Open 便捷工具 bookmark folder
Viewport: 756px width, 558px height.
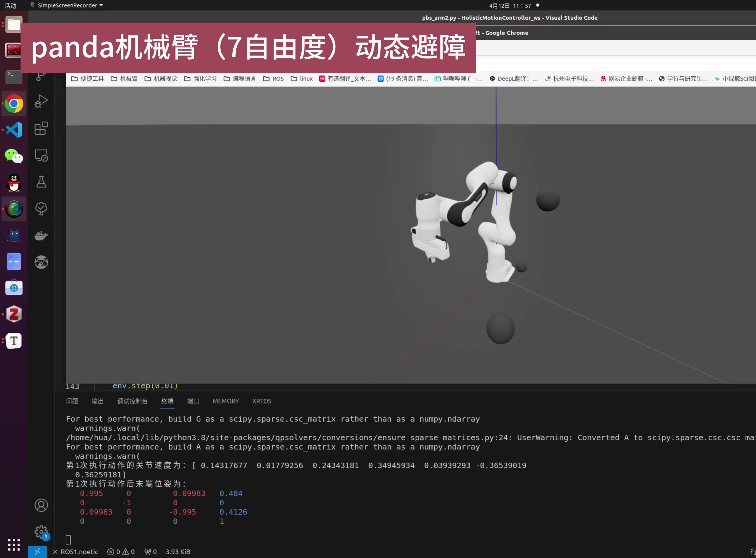pyautogui.click(x=87, y=79)
